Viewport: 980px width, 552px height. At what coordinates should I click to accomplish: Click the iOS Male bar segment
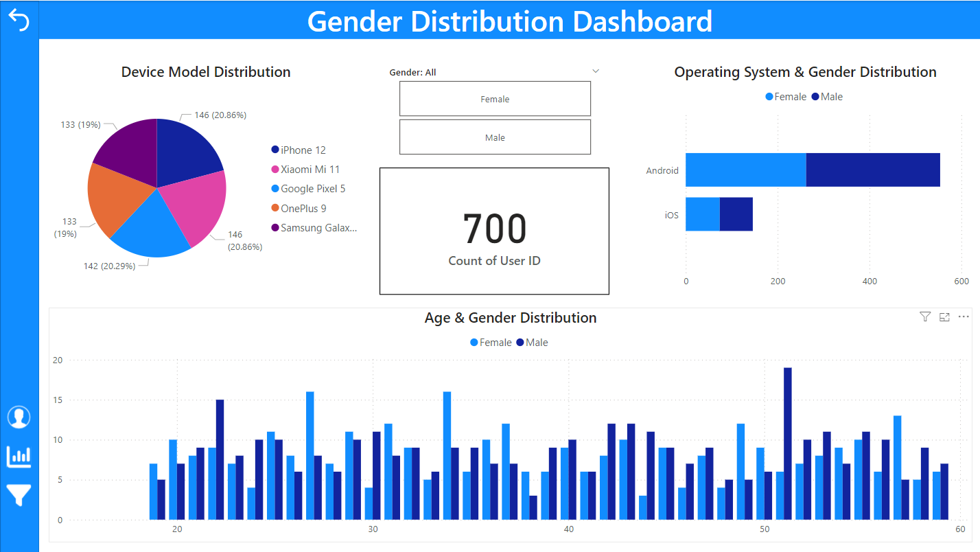click(x=736, y=214)
